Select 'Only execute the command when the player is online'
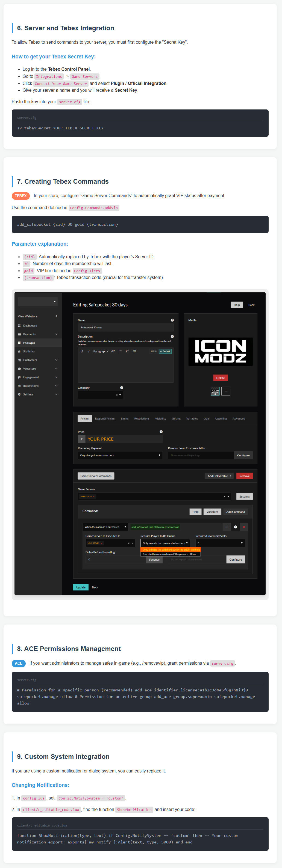This screenshot has height=868, width=282. 171,549
